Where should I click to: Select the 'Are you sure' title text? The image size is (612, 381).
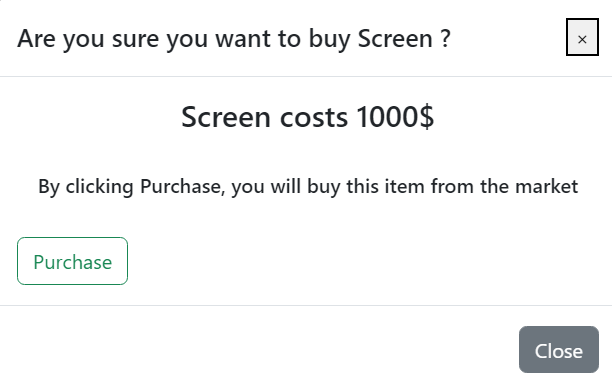(234, 39)
